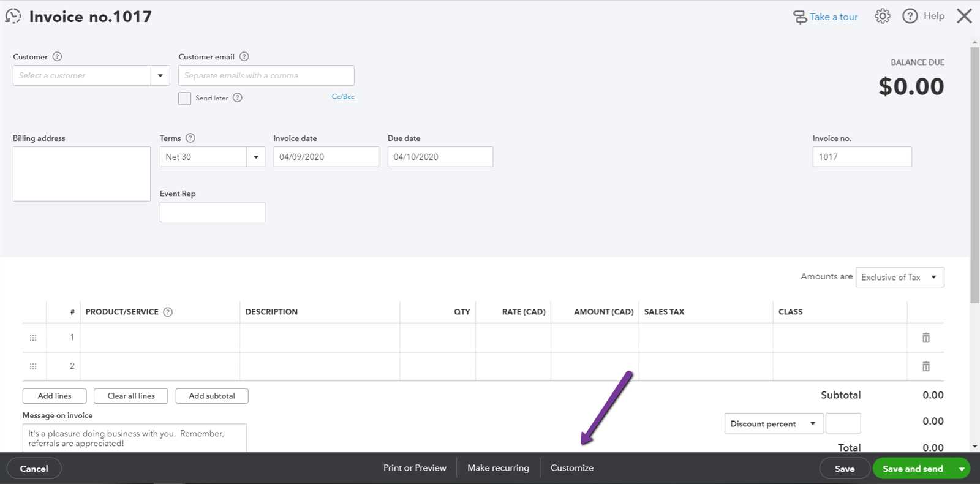Open the Cc/Bcc link
This screenshot has width=980, height=484.
343,96
